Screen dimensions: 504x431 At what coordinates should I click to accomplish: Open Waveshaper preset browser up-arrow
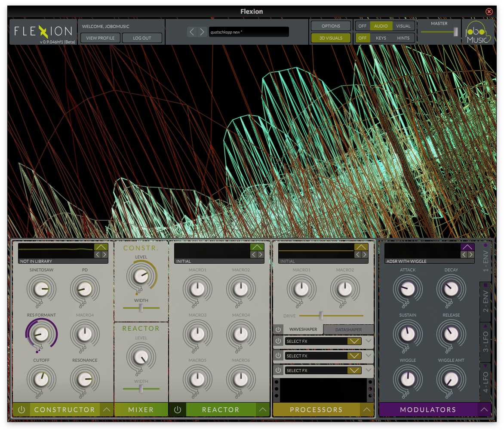coord(361,247)
